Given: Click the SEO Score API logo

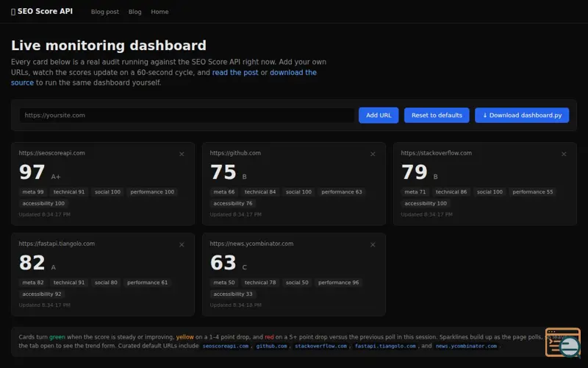Looking at the screenshot, I should coord(42,11).
